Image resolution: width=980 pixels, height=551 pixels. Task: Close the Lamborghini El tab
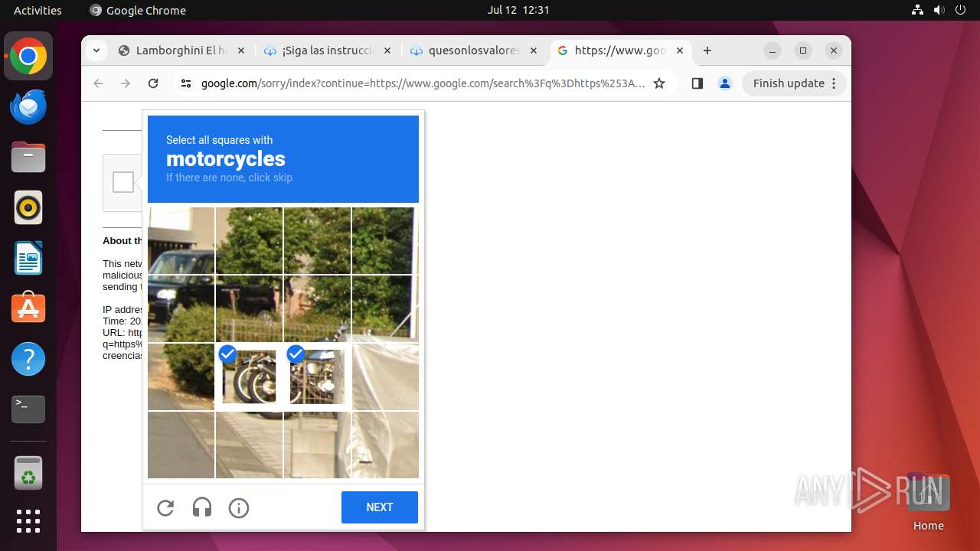240,51
